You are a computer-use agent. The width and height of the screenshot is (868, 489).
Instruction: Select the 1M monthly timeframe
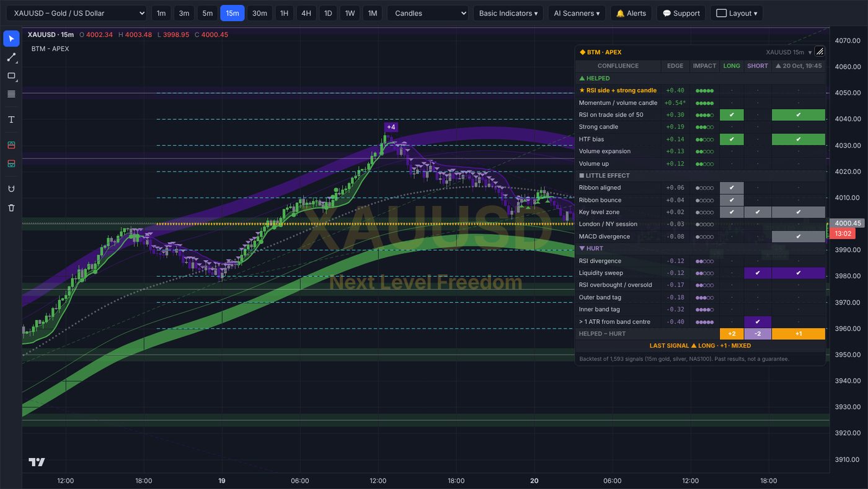(372, 13)
